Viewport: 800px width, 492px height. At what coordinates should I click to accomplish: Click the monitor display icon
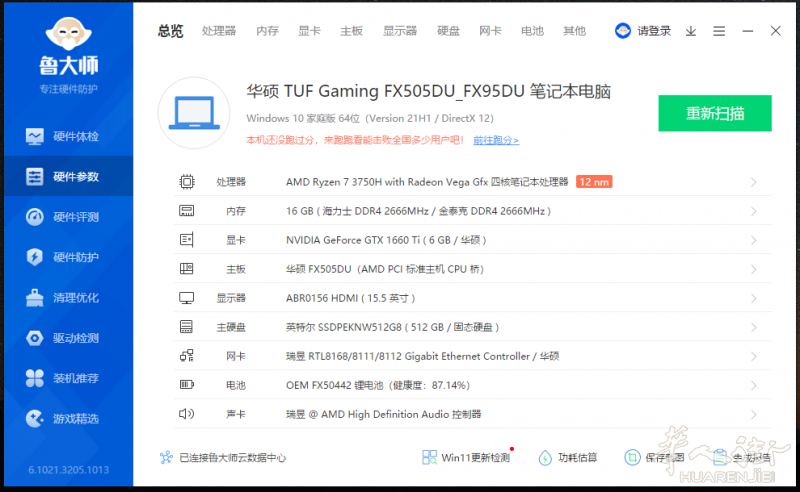coord(187,298)
